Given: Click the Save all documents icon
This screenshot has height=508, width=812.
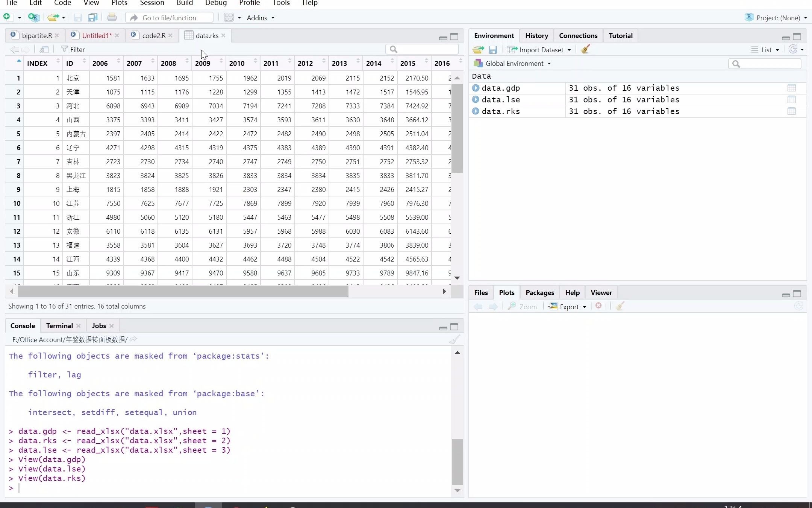Looking at the screenshot, I should pyautogui.click(x=92, y=18).
